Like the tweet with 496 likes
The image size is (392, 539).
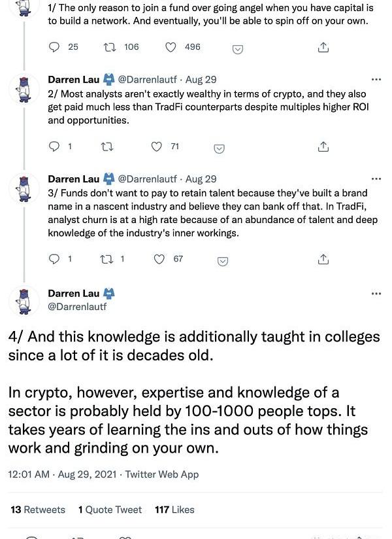[x=171, y=47]
